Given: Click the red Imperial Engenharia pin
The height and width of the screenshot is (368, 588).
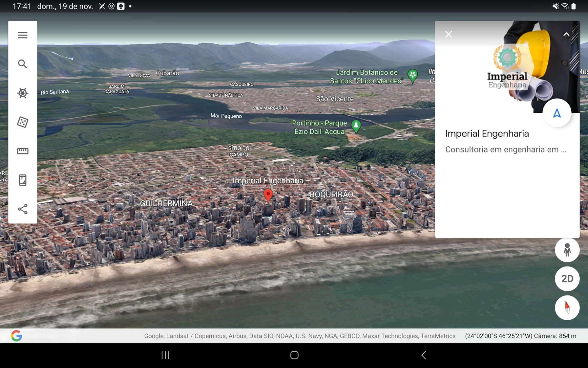Looking at the screenshot, I should click(268, 195).
